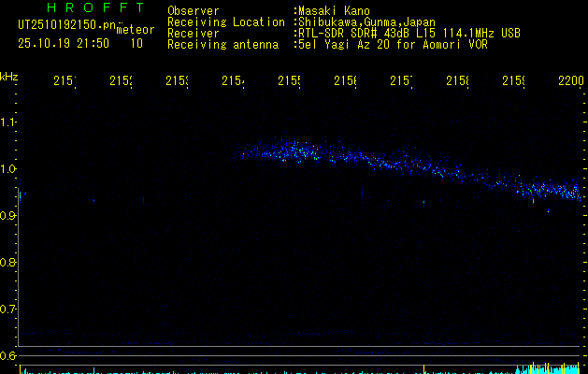Click the bright blue signal trace start
Image resolution: width=588 pixels, height=374 pixels.
pos(245,148)
